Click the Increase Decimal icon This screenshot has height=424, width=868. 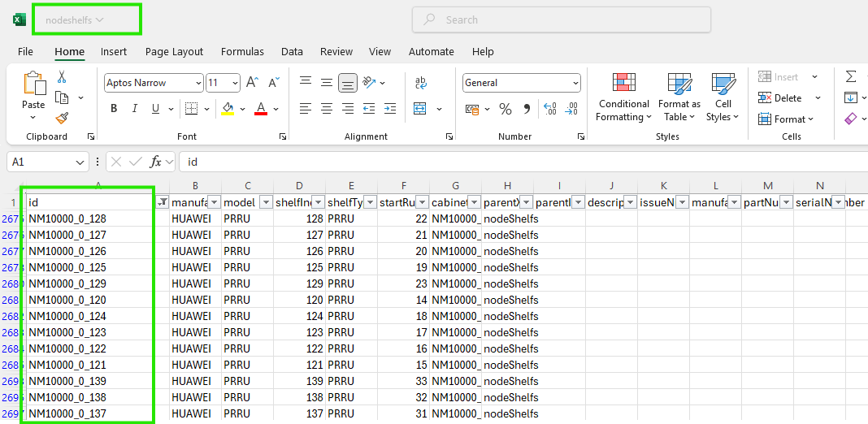pyautogui.click(x=549, y=109)
